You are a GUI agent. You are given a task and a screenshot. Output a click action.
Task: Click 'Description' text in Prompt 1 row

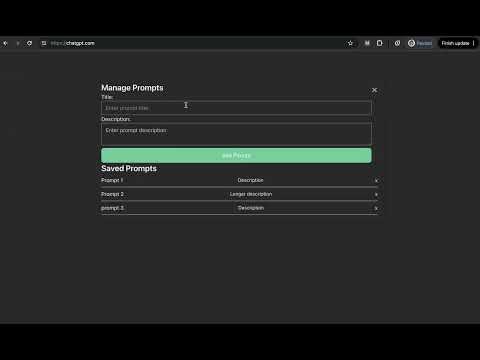click(250, 180)
